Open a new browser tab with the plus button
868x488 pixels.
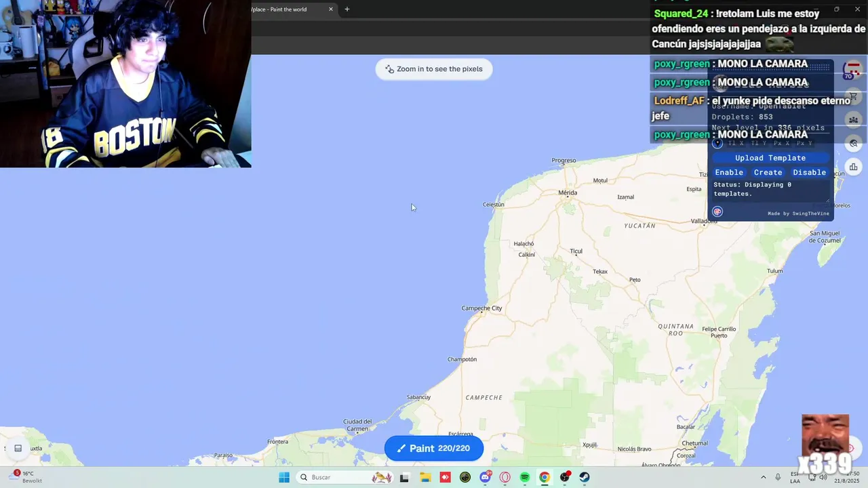click(347, 9)
